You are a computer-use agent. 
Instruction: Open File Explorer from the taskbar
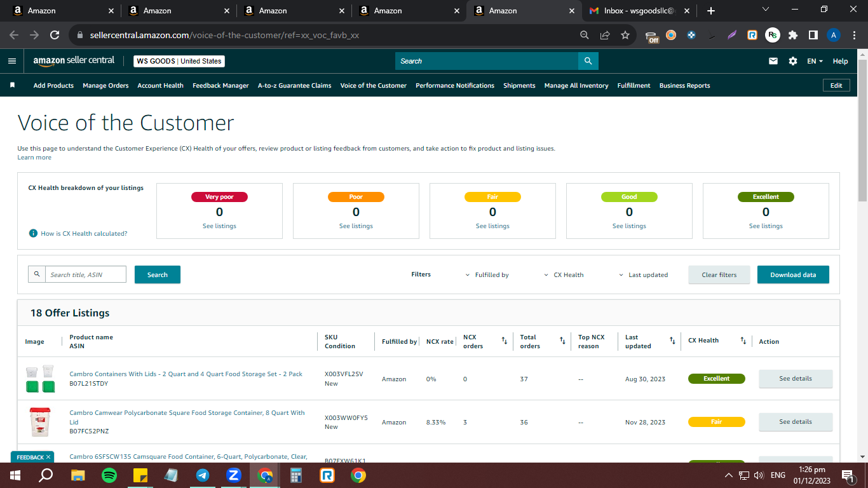click(78, 475)
